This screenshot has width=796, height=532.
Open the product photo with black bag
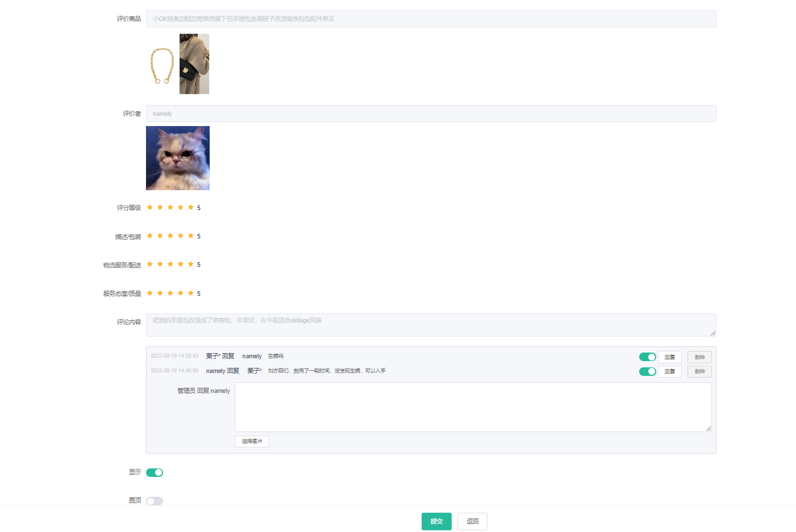(x=194, y=64)
